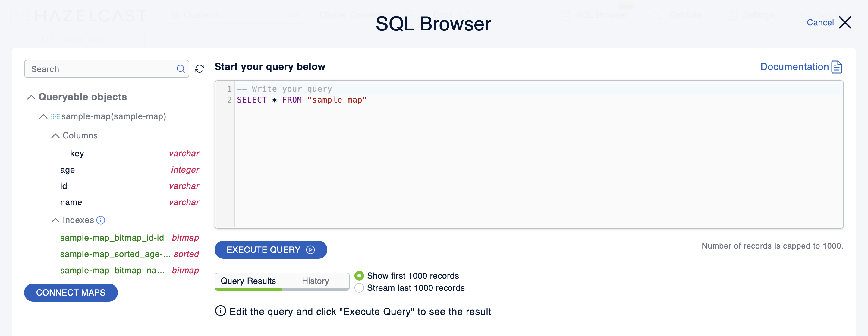The image size is (868, 336).
Task: Select Stream last 1000 records
Action: (x=359, y=288)
